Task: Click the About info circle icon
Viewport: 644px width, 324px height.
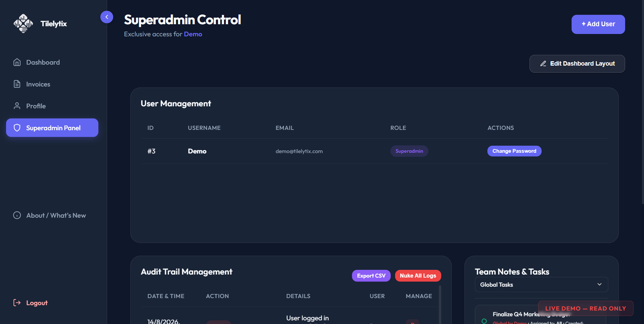Action: pos(17,215)
